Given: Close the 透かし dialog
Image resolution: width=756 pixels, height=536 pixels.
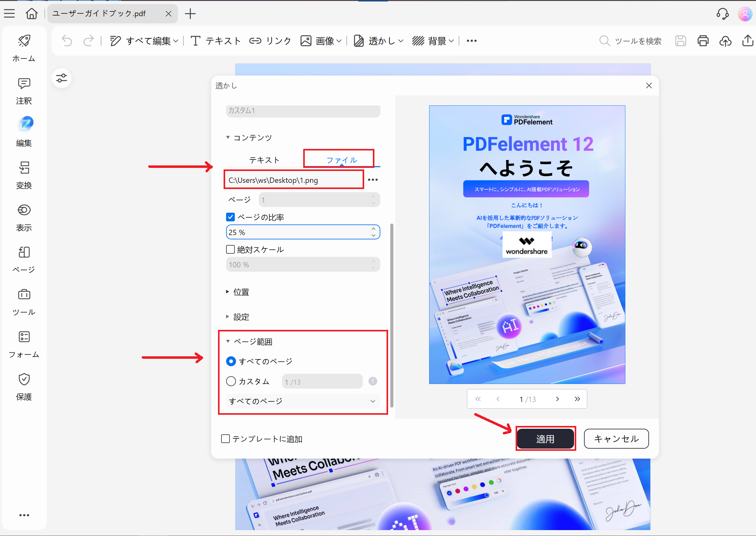Looking at the screenshot, I should click(649, 85).
